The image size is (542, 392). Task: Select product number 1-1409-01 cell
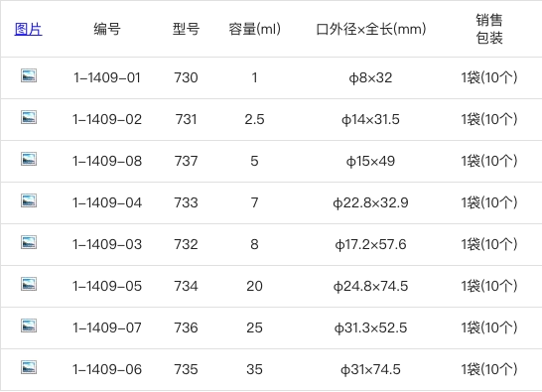(x=107, y=77)
